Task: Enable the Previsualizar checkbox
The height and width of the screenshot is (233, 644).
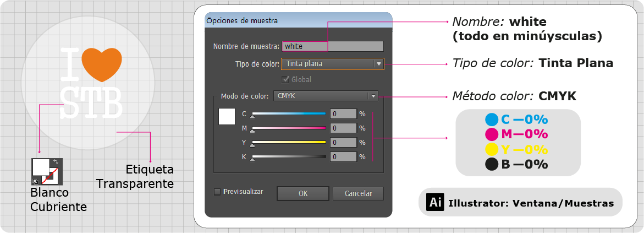Action: tap(217, 192)
